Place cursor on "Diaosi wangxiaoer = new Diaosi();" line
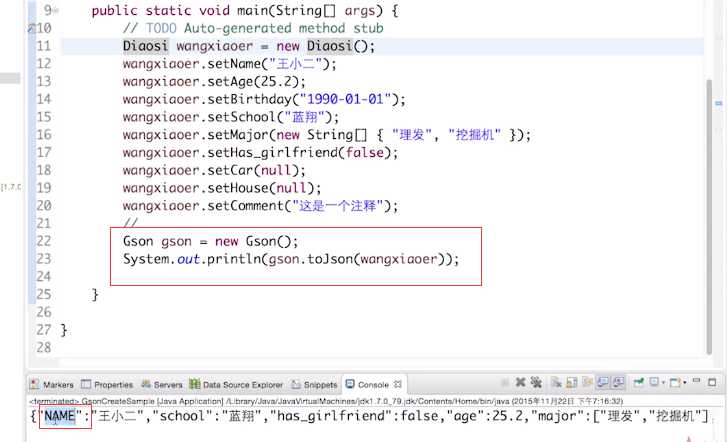The width and height of the screenshot is (727, 442). tap(249, 46)
